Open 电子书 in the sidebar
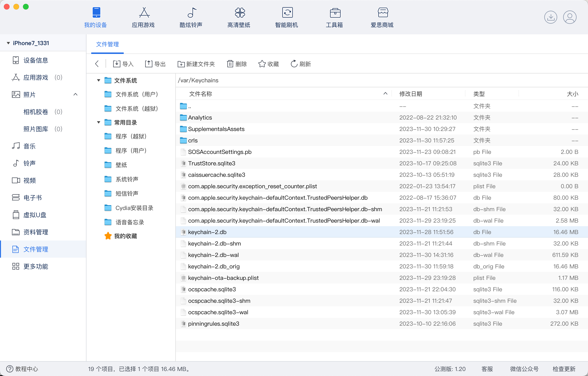The height and width of the screenshot is (376, 588). tap(43, 198)
